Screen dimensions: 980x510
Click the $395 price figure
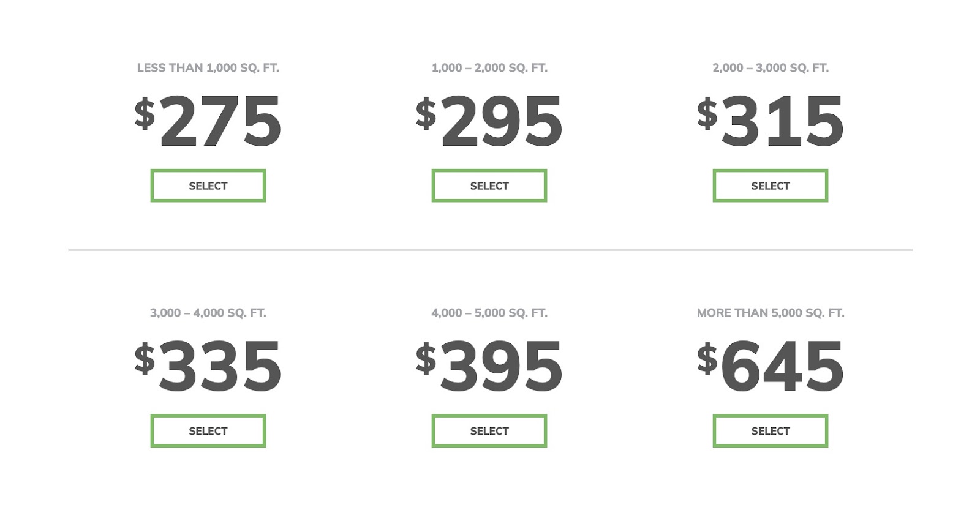489,366
